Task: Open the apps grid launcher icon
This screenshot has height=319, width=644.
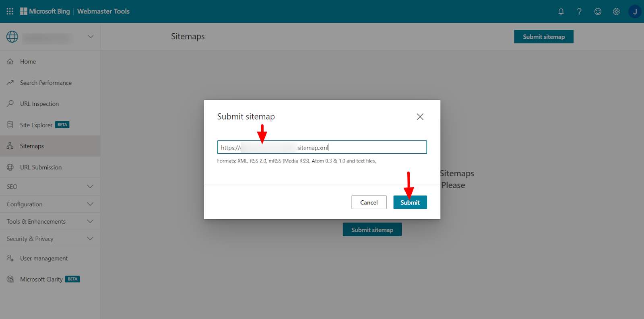Action: [10, 11]
